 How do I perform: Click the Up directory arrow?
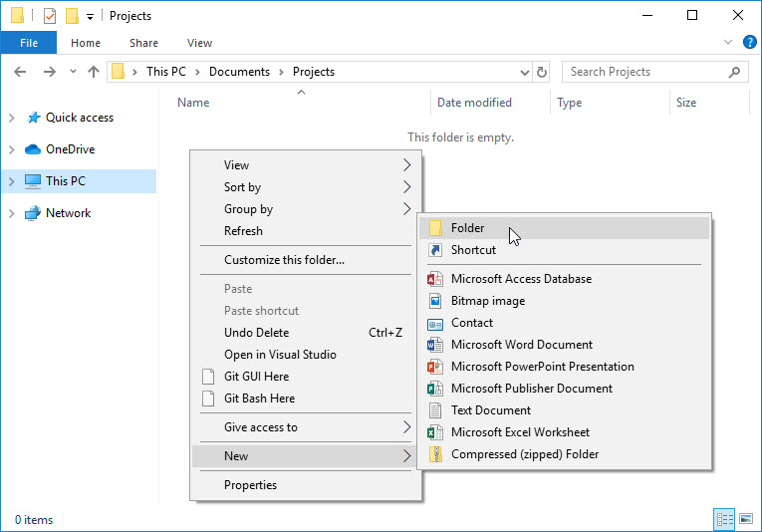94,72
